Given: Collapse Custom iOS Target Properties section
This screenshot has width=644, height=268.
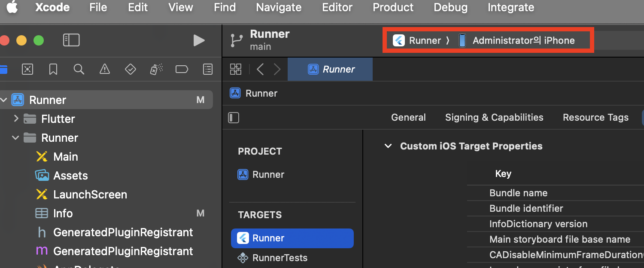Looking at the screenshot, I should tap(388, 146).
